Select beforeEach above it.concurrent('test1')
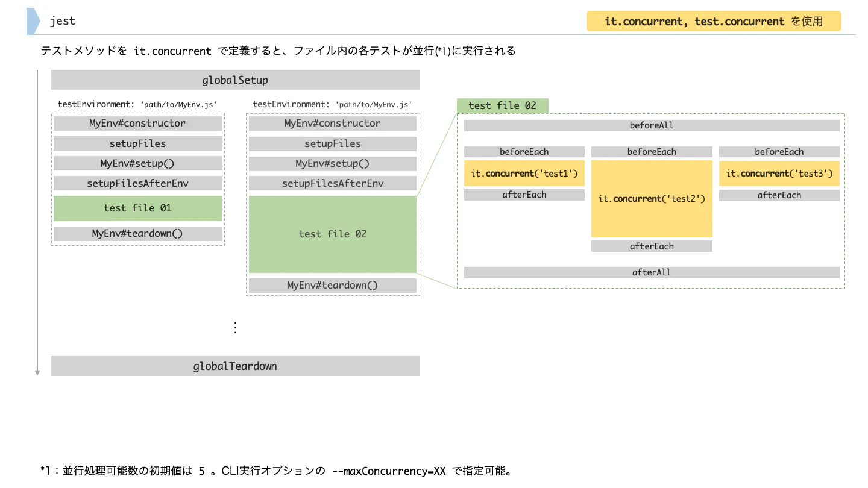 click(x=524, y=152)
